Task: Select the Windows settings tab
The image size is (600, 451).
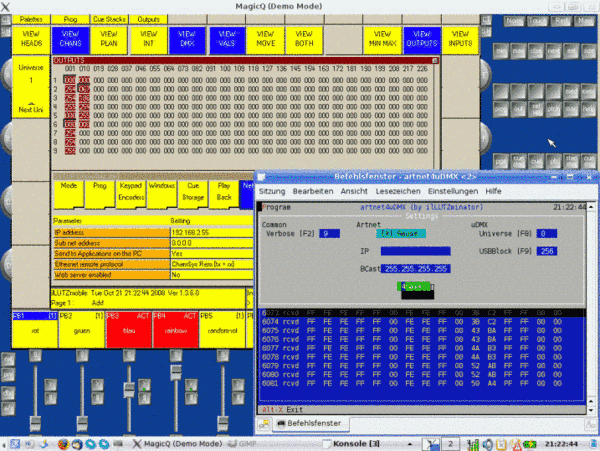Action: (162, 194)
